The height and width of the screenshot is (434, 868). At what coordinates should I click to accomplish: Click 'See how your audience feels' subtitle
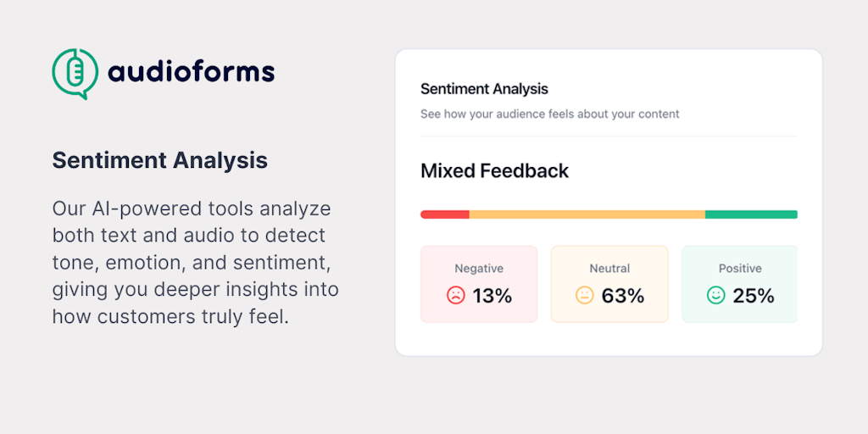pos(549,114)
